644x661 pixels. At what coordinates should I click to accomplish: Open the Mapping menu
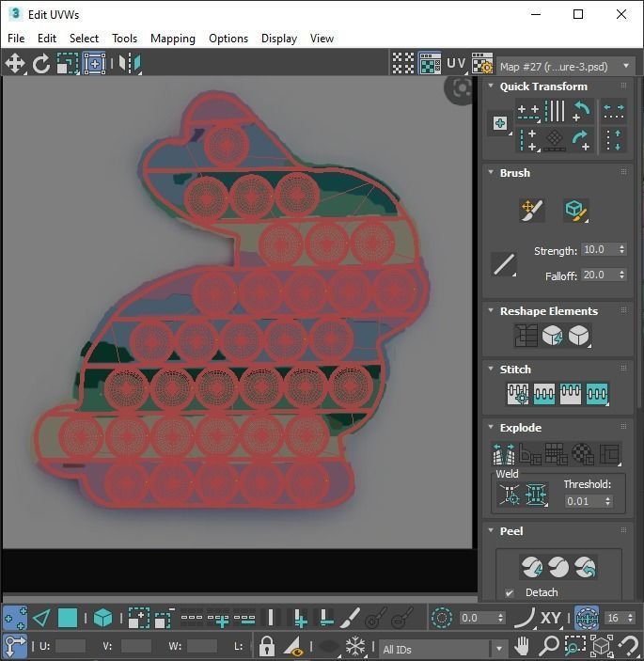(x=173, y=39)
